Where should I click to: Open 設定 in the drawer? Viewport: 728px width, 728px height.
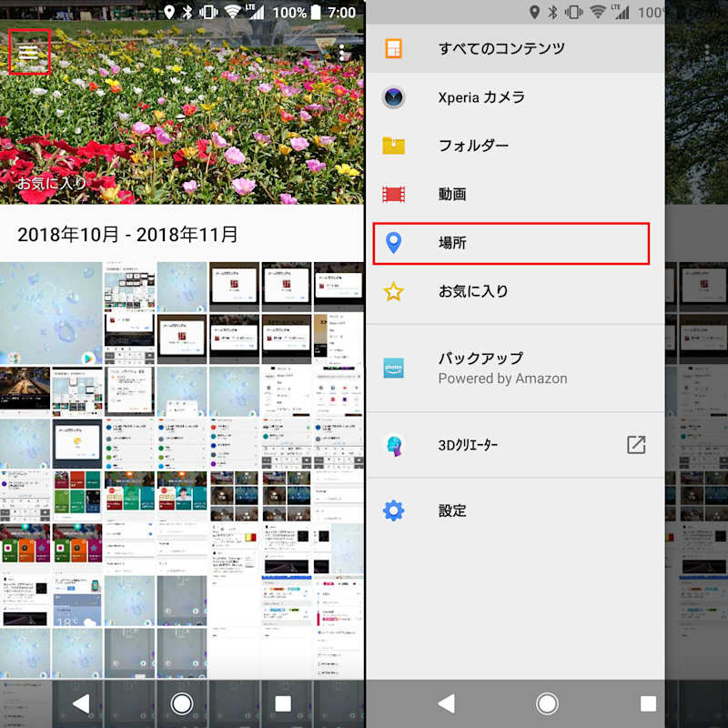point(515,511)
